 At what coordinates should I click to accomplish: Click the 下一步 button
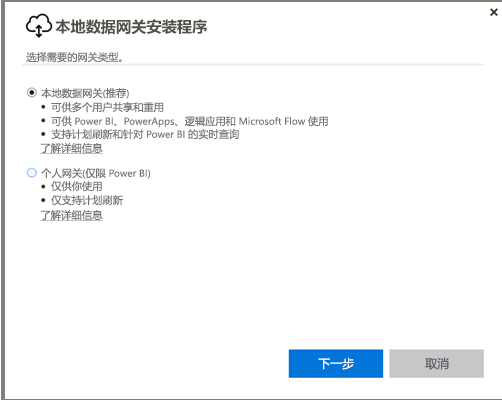point(336,363)
